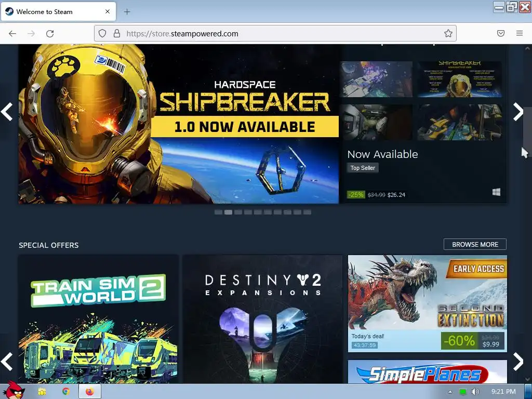
Task: Click the padlock site security icon
Action: pos(117,34)
